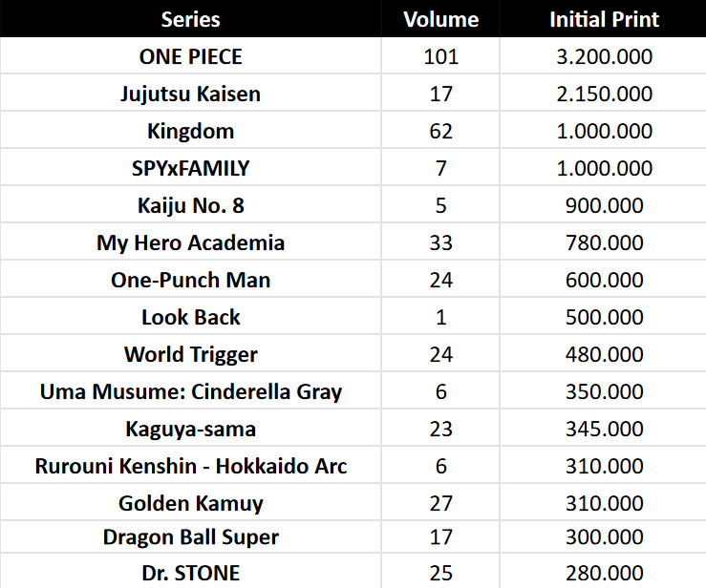Click the Kaiju No. 8 cell
The image size is (706, 588).
pos(191,205)
